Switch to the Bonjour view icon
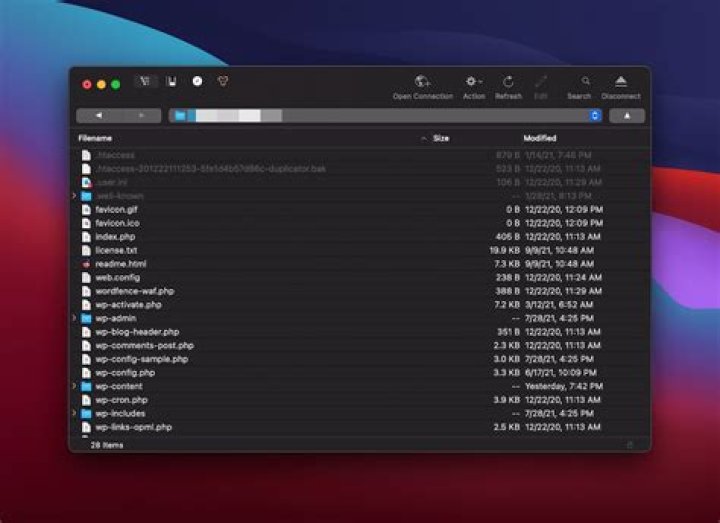The height and width of the screenshot is (523, 720). [x=223, y=82]
